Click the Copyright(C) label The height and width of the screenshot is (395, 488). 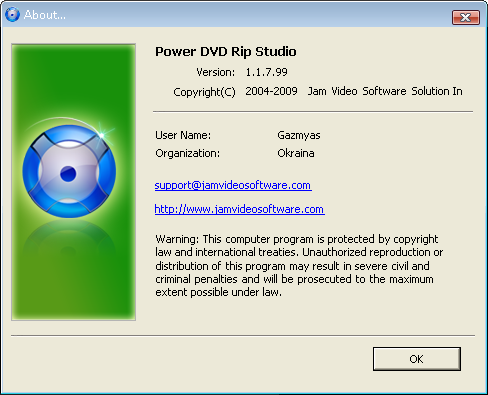point(204,92)
